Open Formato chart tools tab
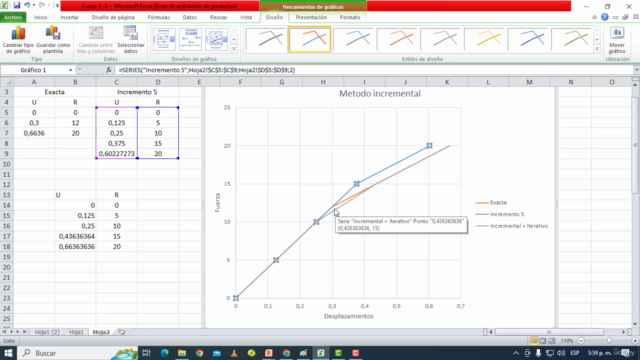This screenshot has height=360, width=640. [350, 18]
